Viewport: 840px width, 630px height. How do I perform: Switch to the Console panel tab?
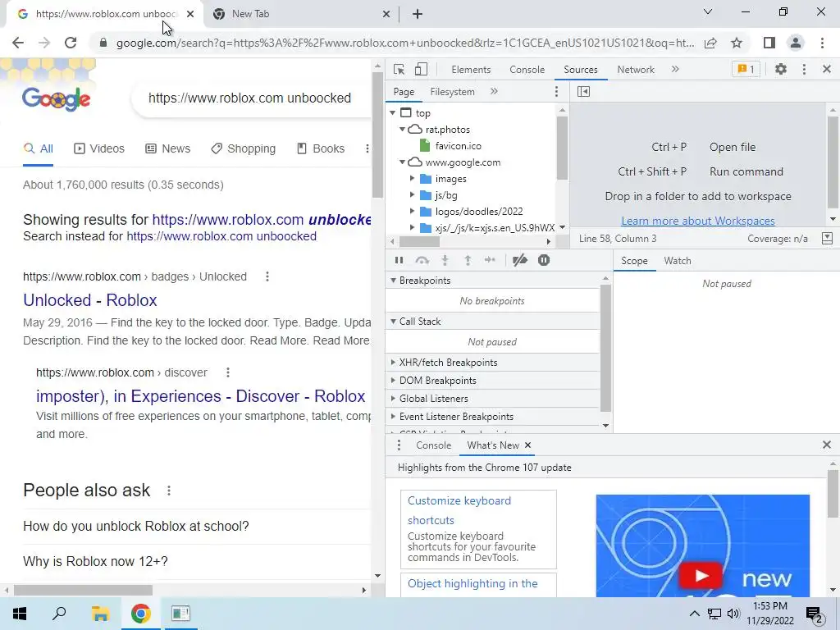coord(527,69)
